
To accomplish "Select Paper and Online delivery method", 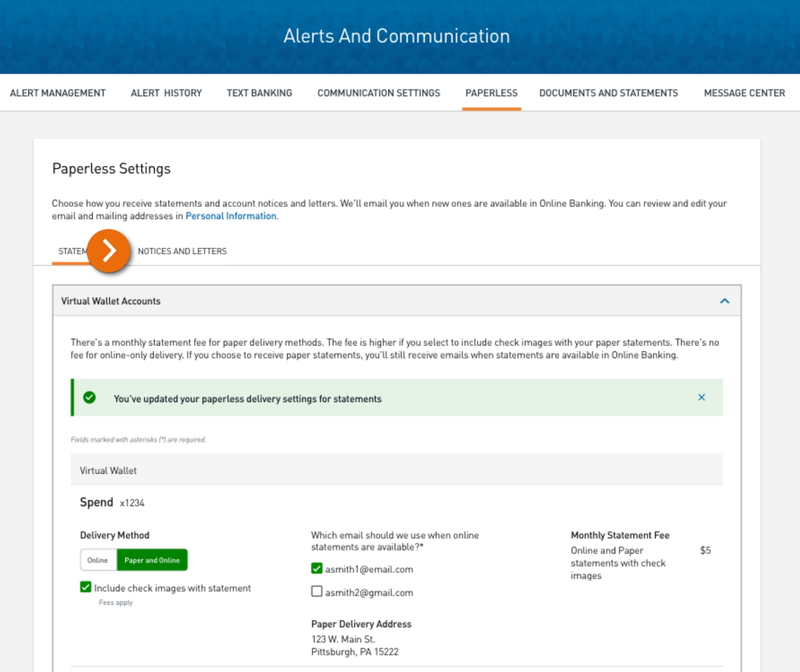I will point(152,560).
